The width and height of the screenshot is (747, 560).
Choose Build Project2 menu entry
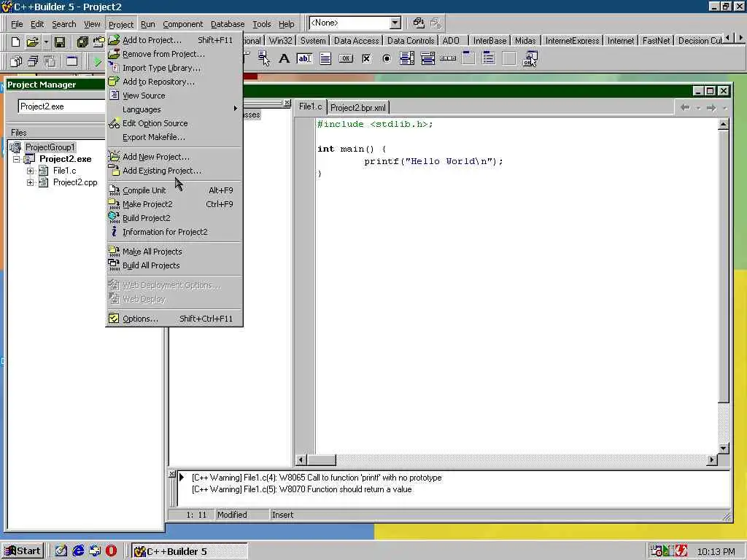174,218
